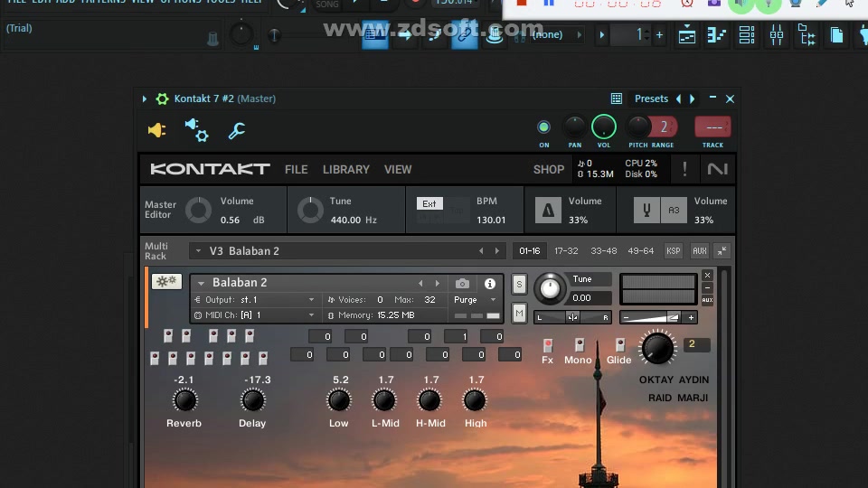
Task: Take snapshot with the camera icon
Action: coord(462,284)
